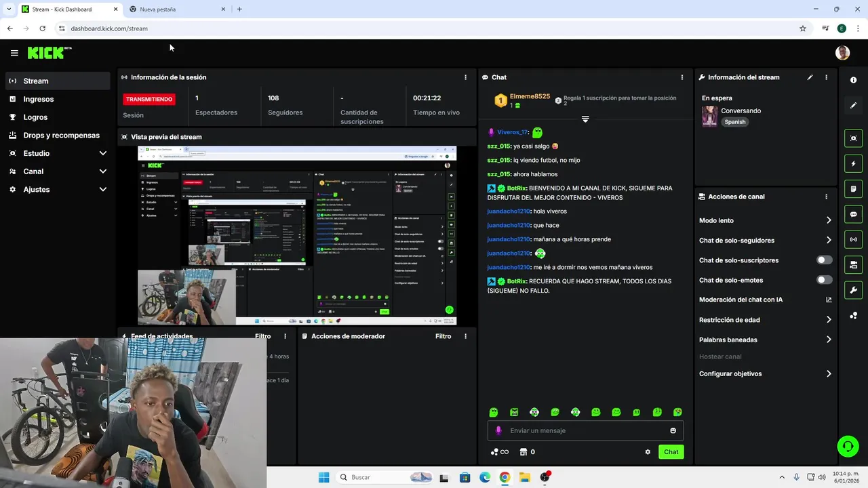
Task: Expand Configurar objetivos options
Action: pyautogui.click(x=829, y=373)
